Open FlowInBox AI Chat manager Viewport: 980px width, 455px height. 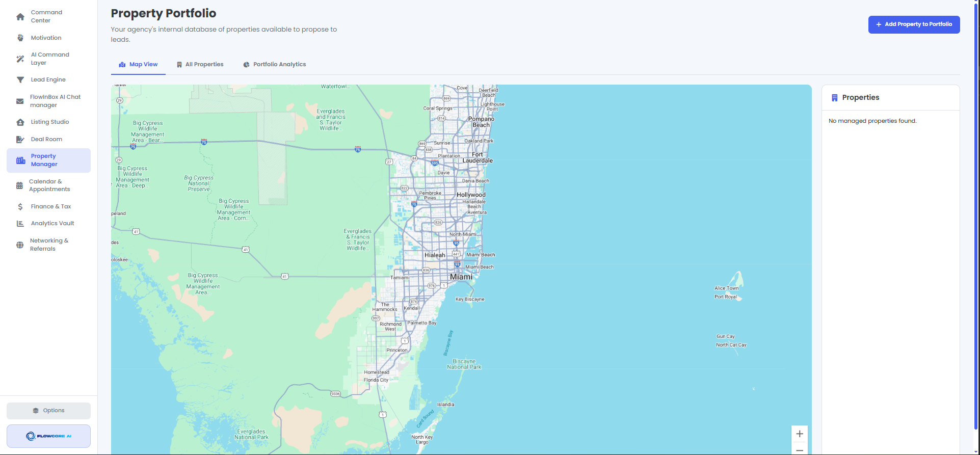[x=48, y=101]
